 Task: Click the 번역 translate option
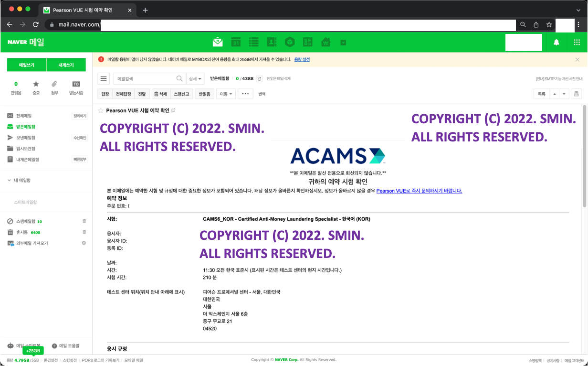pos(262,94)
